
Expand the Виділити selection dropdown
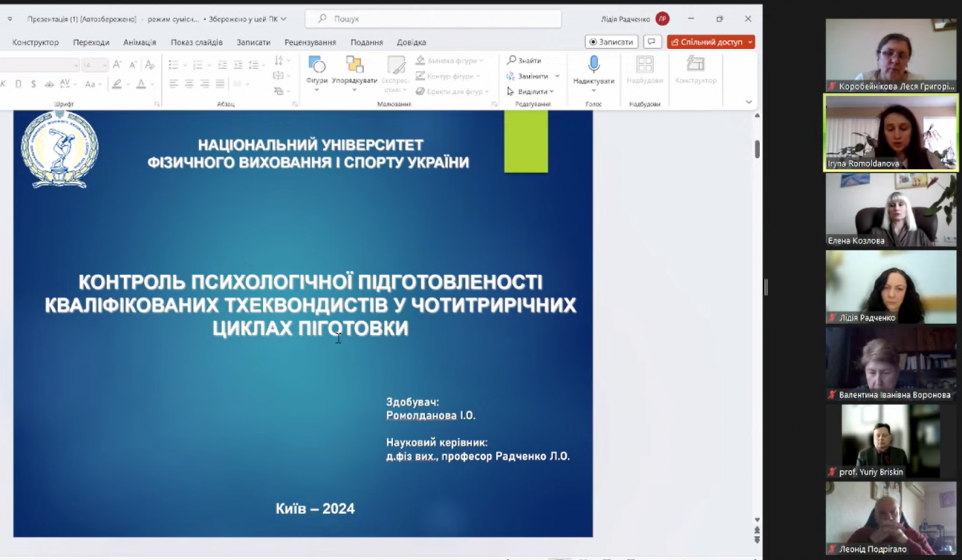[x=552, y=92]
